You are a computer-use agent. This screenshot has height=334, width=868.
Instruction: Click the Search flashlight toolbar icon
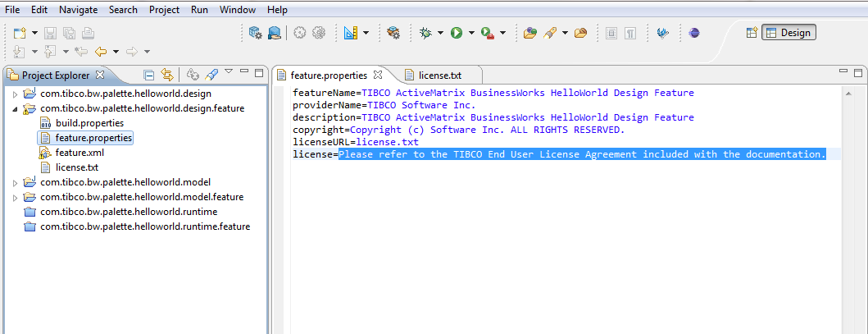tap(550, 33)
